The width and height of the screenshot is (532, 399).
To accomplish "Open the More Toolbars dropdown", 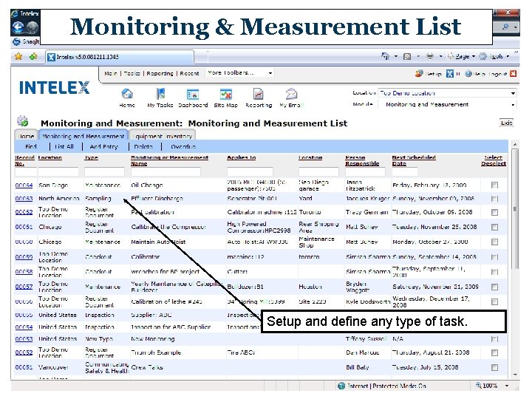I will pos(240,73).
